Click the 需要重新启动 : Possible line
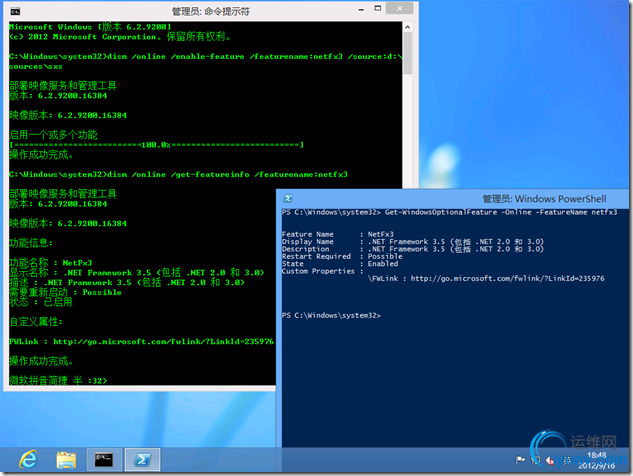 (x=65, y=292)
